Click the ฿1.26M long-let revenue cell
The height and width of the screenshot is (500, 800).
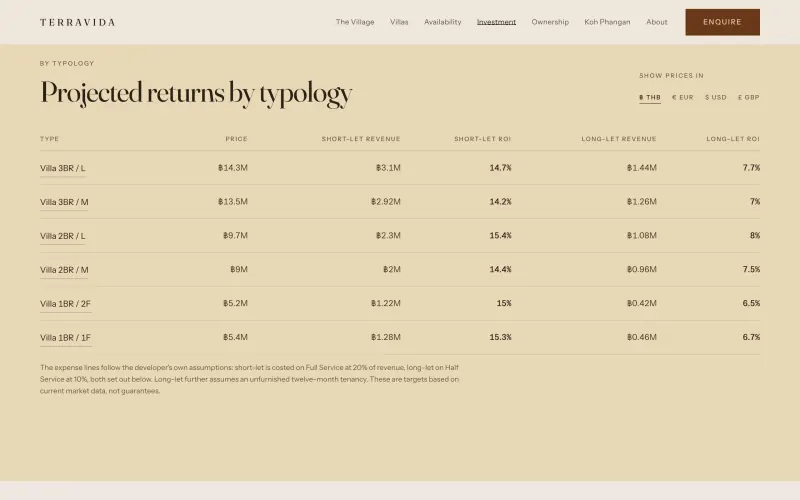point(642,202)
